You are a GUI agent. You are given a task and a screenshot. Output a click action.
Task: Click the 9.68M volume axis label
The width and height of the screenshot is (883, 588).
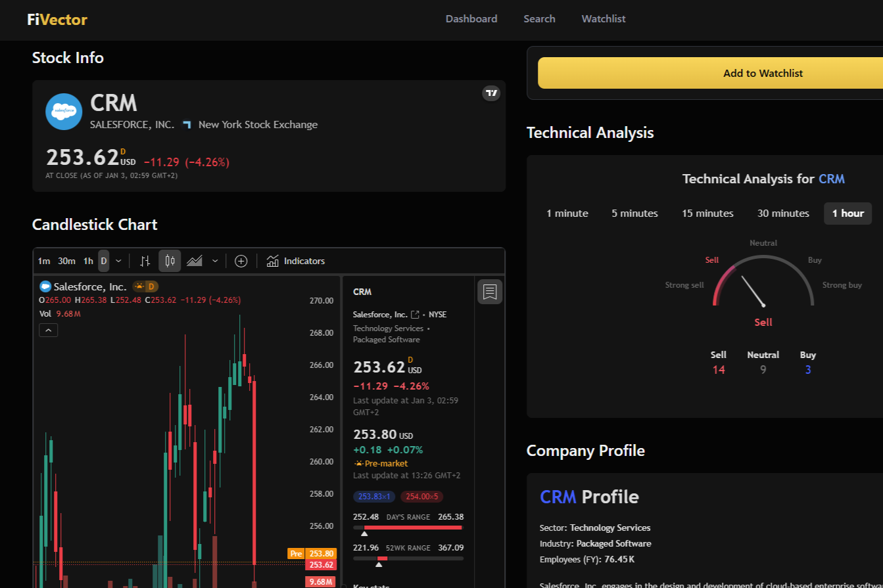point(322,581)
